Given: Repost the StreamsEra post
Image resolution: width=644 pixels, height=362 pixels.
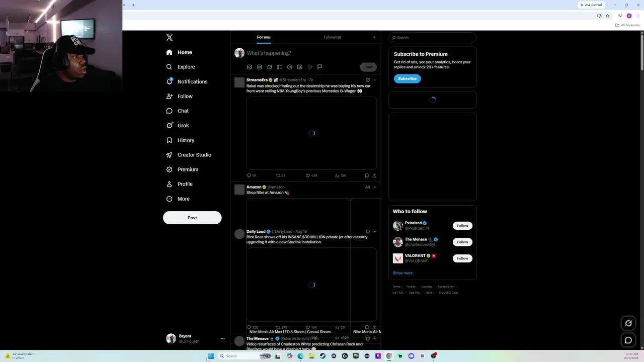Looking at the screenshot, I should 280,175.
